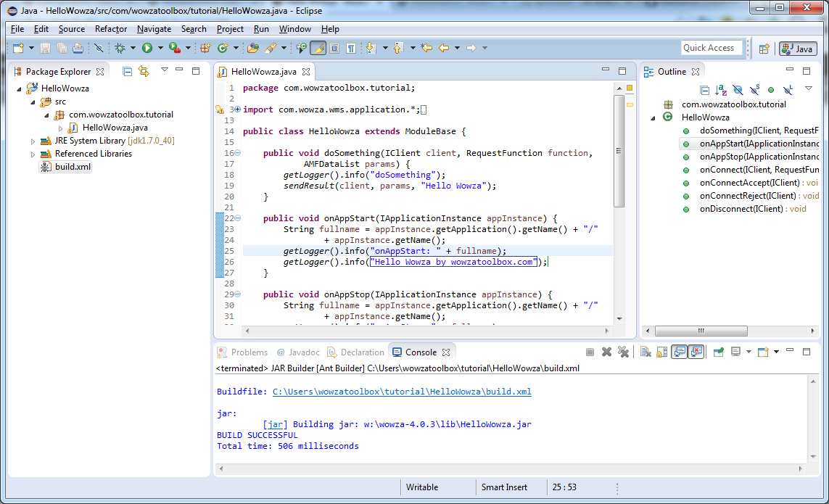The width and height of the screenshot is (829, 504).
Task: Collapse all items in Outline panel
Action: pyautogui.click(x=704, y=90)
